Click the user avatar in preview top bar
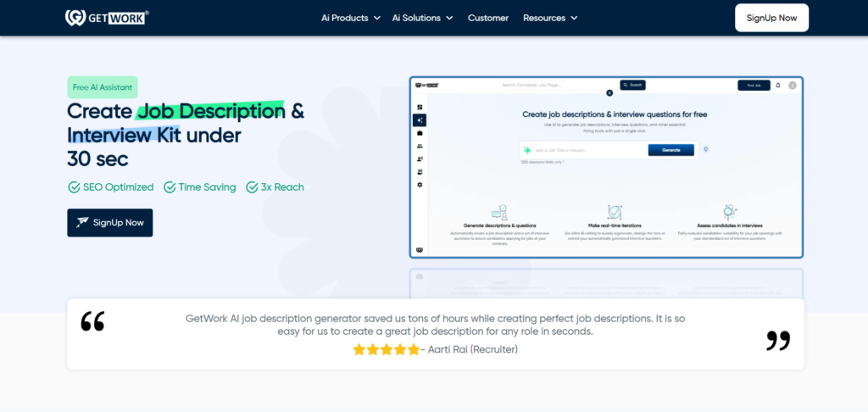The height and width of the screenshot is (412, 868). tap(793, 86)
